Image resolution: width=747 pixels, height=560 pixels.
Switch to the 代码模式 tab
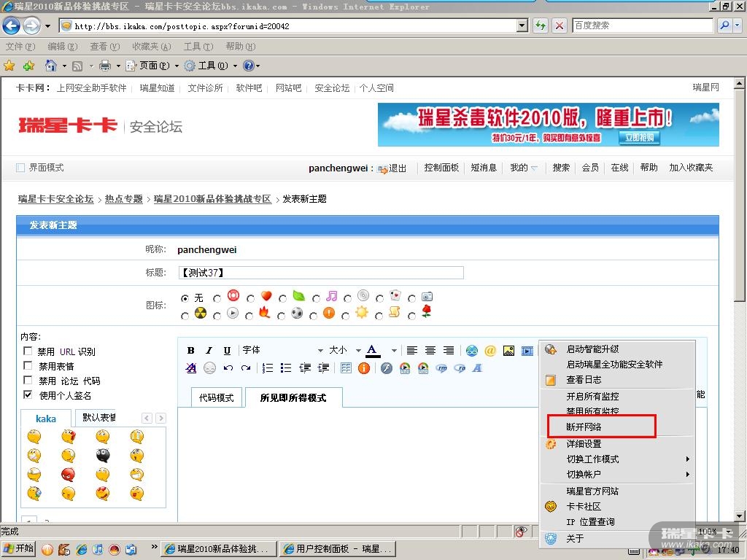216,397
